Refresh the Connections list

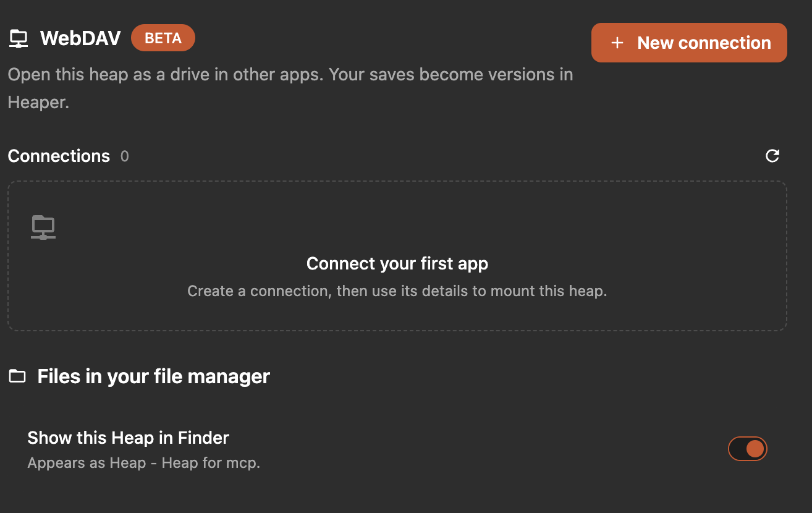pos(772,156)
